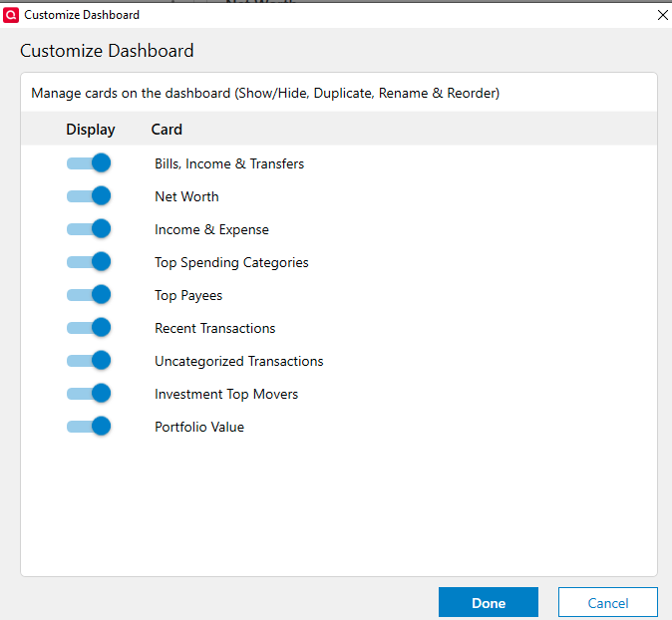Cancel the dashboard customization
Image resolution: width=672 pixels, height=620 pixels.
coord(608,602)
